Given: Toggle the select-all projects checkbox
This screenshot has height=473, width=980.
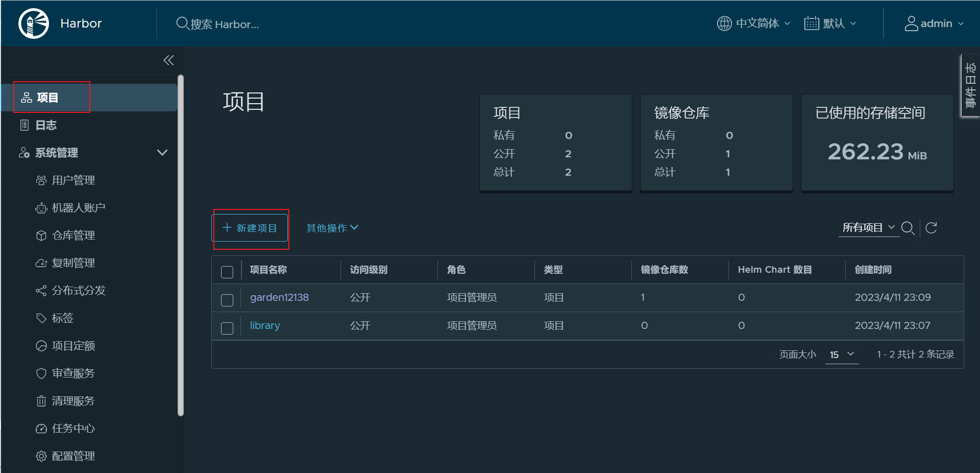Looking at the screenshot, I should (x=227, y=272).
